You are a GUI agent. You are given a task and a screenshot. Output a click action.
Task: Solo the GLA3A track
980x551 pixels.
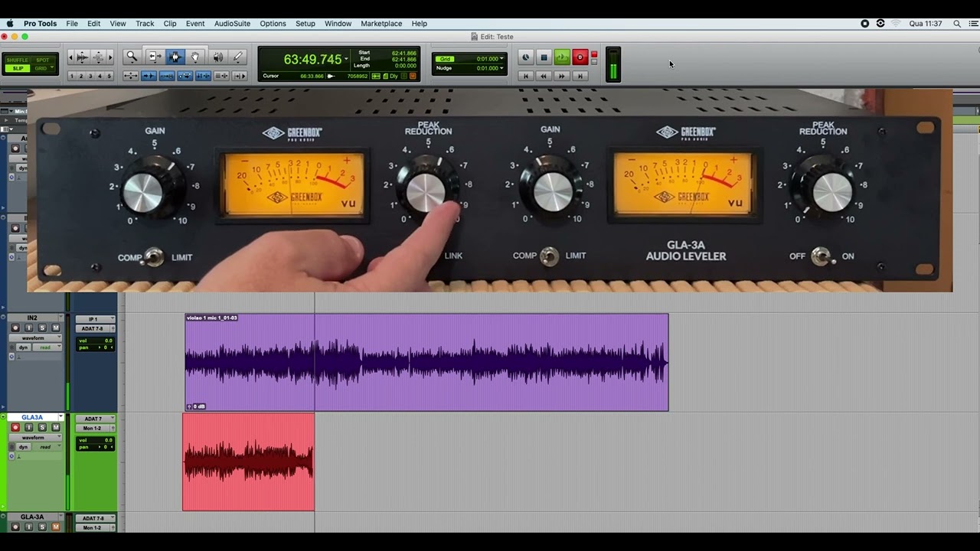pos(42,427)
